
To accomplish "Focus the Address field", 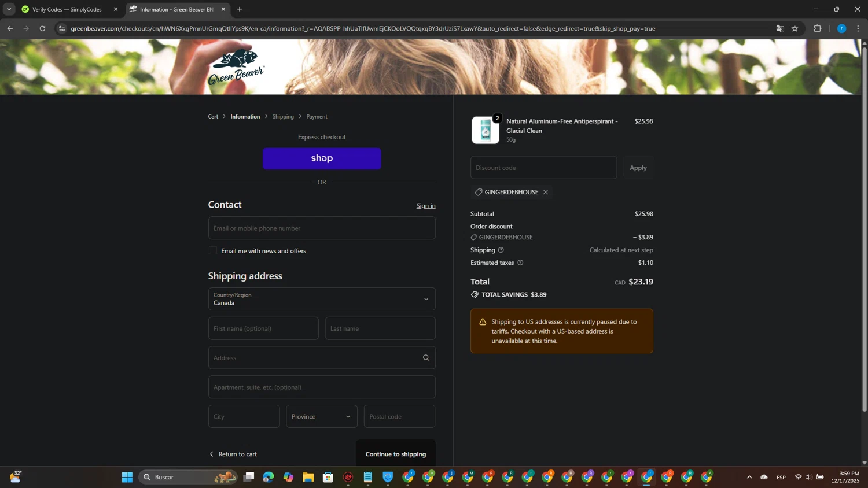I will pyautogui.click(x=322, y=358).
